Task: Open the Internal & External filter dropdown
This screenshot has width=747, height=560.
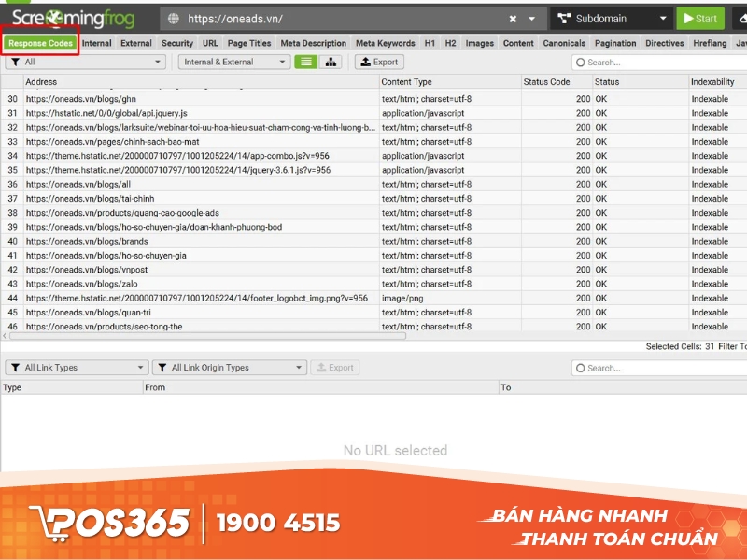Action: (233, 62)
